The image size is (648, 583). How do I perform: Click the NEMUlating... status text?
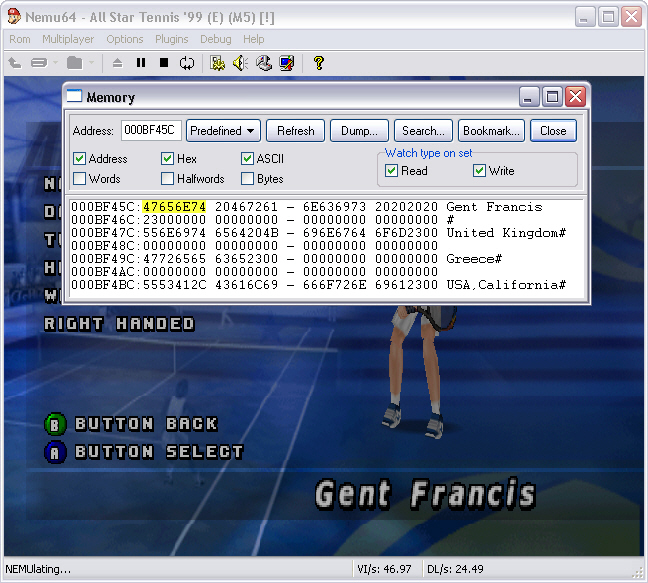coord(38,569)
